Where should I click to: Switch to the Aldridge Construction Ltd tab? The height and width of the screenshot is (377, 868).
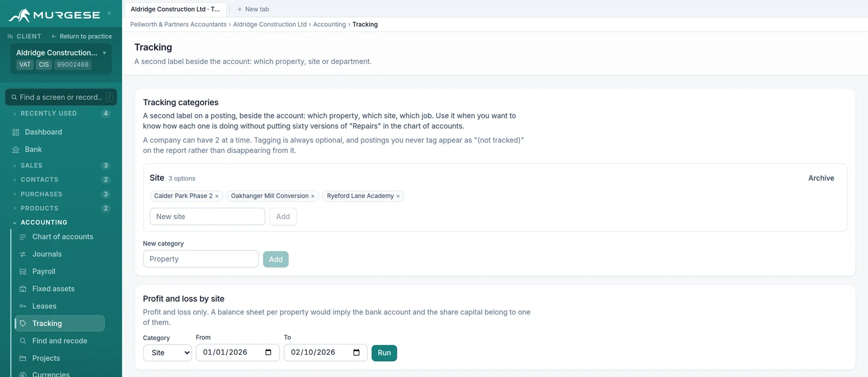click(175, 9)
